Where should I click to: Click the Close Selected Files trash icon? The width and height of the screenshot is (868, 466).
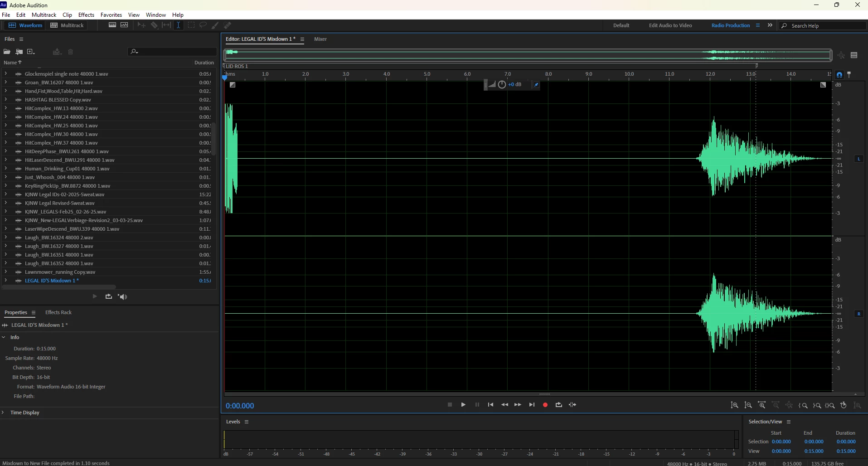[x=71, y=52]
